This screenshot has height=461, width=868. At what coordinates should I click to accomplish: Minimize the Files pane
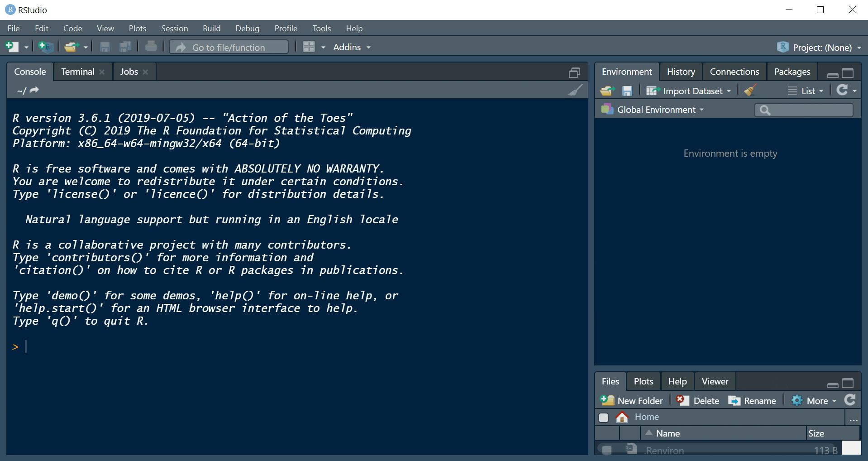833,384
